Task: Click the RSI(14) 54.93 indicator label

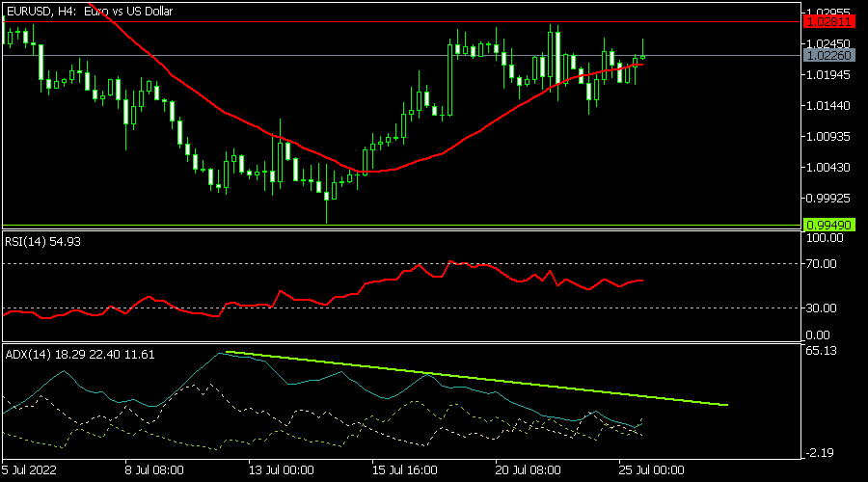Action: tap(42, 242)
